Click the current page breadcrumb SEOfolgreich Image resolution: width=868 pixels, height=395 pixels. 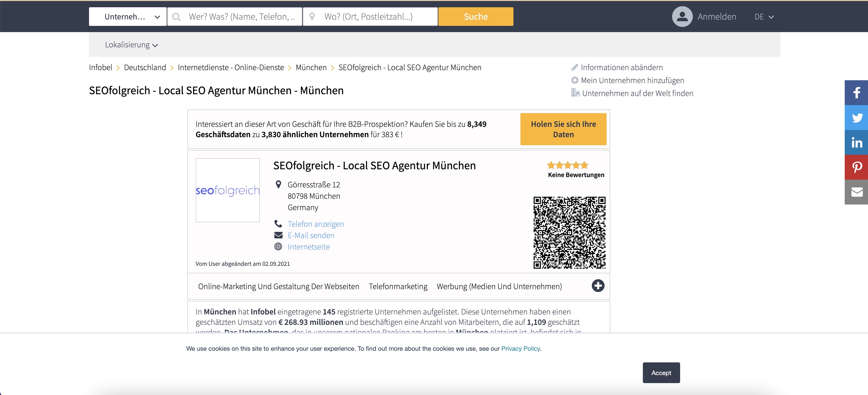[x=409, y=67]
